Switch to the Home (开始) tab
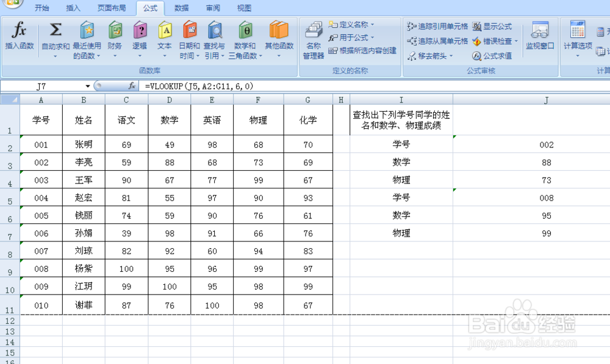The width and height of the screenshot is (610, 364). 41,8
